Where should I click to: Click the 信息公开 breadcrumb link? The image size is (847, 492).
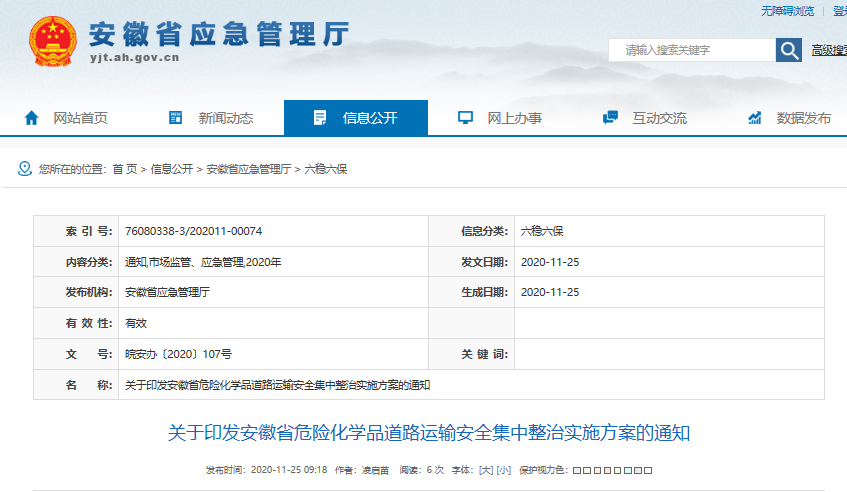click(172, 169)
